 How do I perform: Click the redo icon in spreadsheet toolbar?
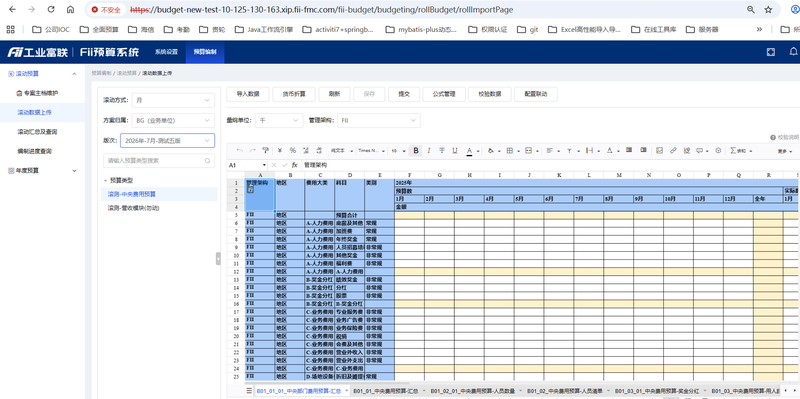252,151
